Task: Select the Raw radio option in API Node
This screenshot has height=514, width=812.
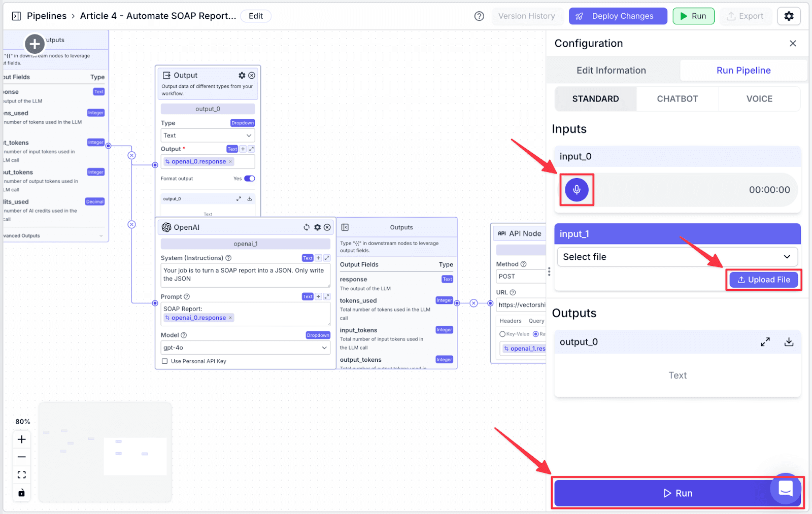Action: coord(535,334)
